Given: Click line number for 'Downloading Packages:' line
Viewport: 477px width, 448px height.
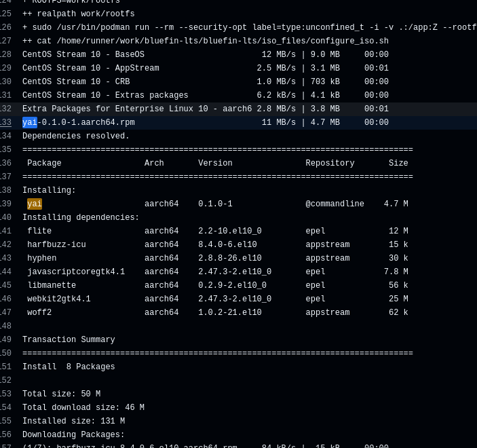Looking at the screenshot, I should click(x=5, y=435).
